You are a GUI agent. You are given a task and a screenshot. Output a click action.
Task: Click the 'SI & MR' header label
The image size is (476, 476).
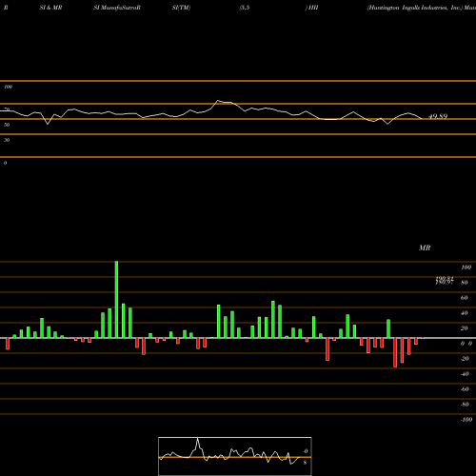coord(50,8)
